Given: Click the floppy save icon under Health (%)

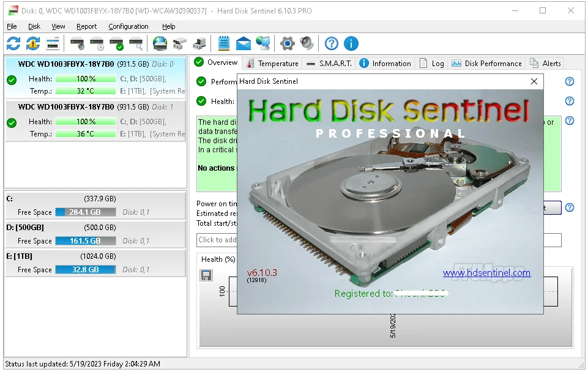Looking at the screenshot, I should [206, 275].
